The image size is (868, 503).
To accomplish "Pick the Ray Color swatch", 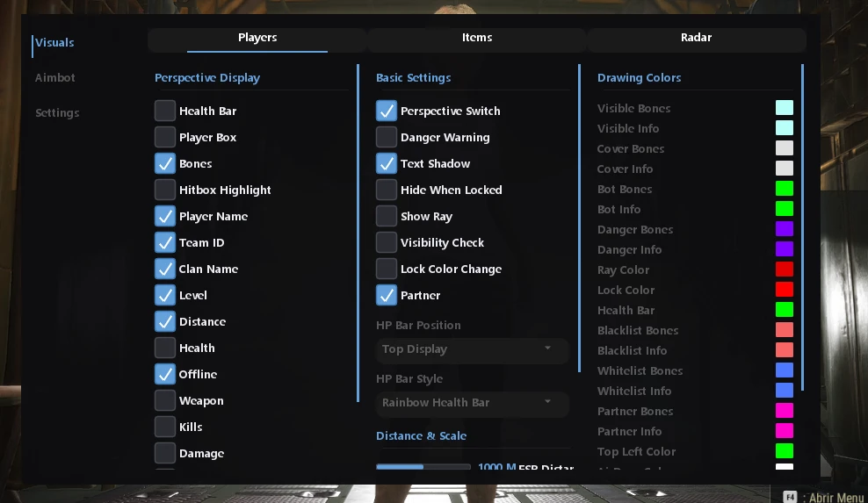I will tap(785, 269).
